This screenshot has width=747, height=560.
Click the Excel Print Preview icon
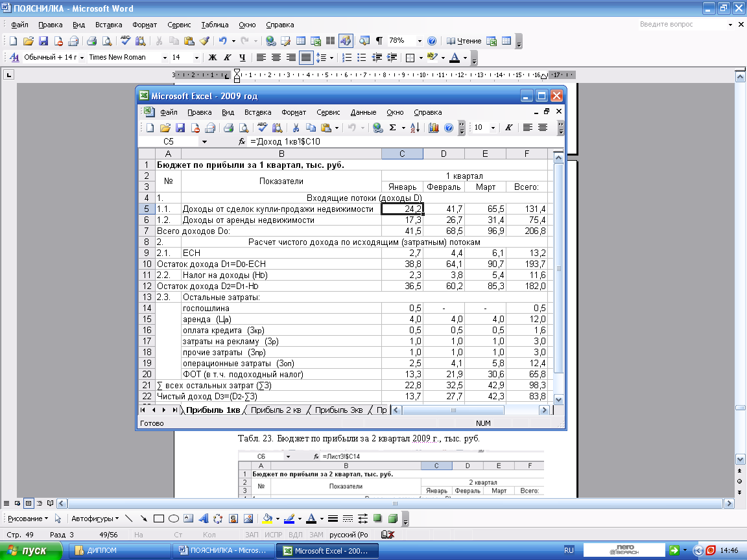(x=243, y=128)
